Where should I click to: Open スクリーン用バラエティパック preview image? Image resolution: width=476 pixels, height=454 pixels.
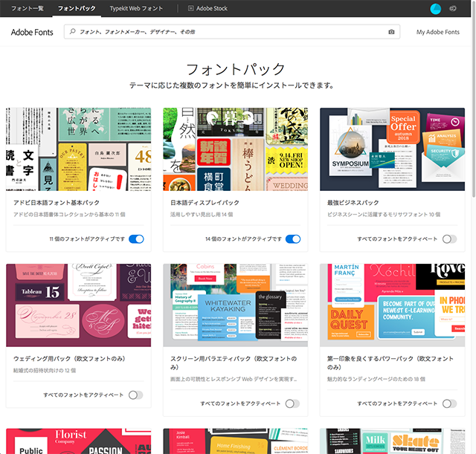235,305
